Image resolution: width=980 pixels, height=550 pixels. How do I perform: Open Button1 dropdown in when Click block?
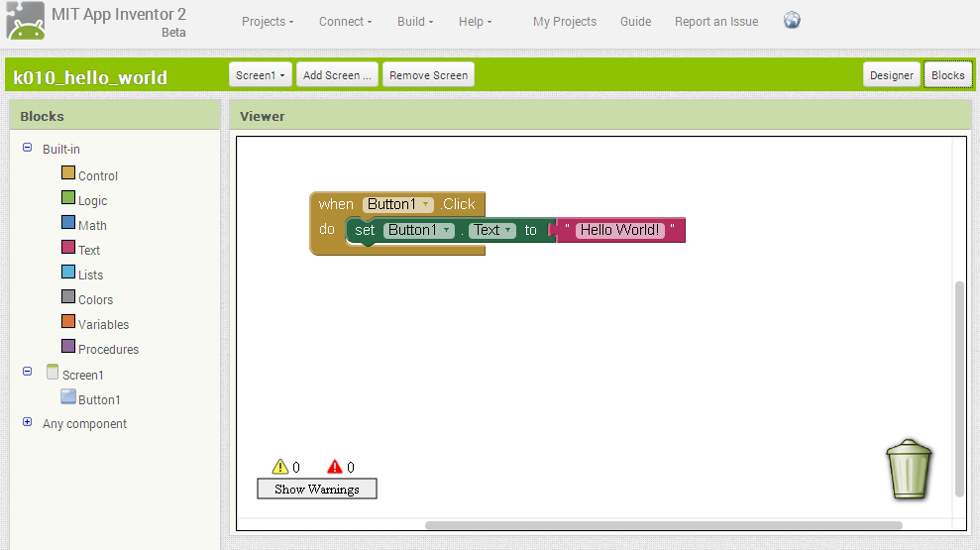(397, 204)
